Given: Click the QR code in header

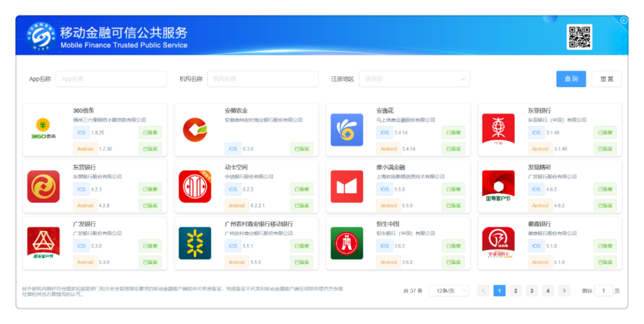Looking at the screenshot, I should [x=579, y=37].
